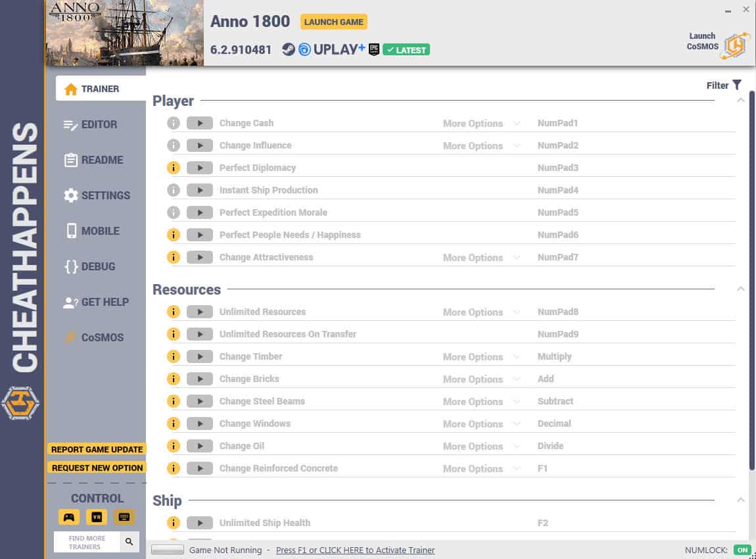
Task: Collapse the Resources section
Action: [x=741, y=289]
